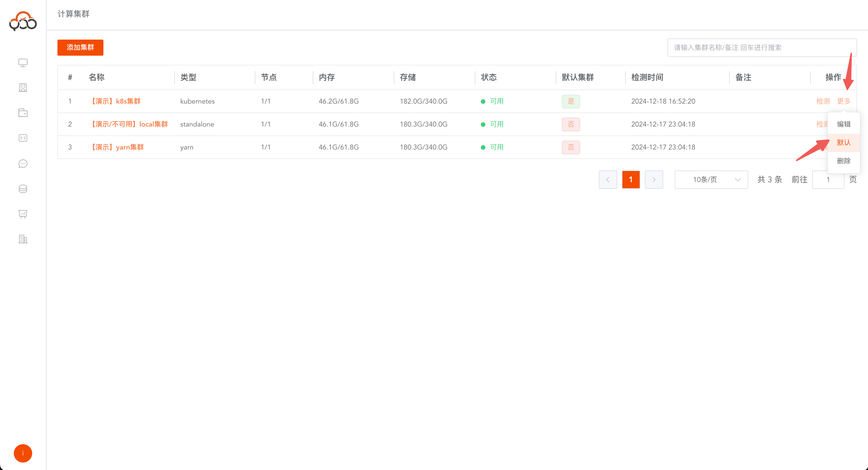Screen dimensions: 868x470
Task: Click the monitor icon in sidebar
Action: coord(23,63)
